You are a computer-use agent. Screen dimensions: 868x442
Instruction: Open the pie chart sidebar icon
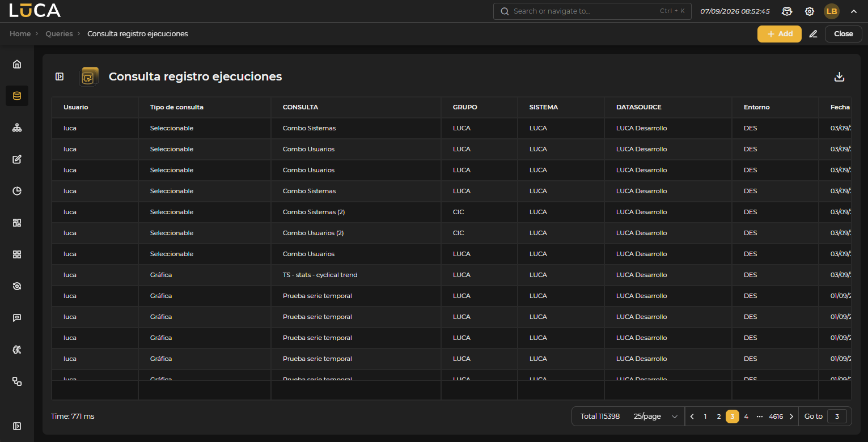click(x=17, y=191)
